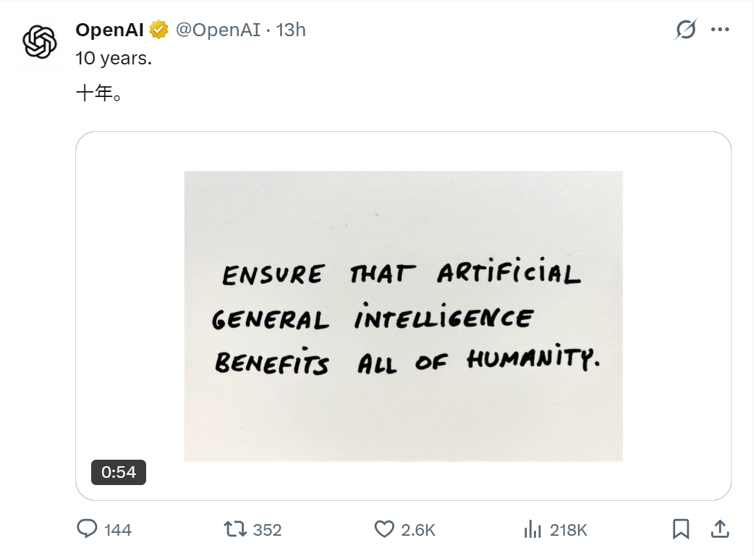Open the Grok explain-post icon

coord(685,30)
